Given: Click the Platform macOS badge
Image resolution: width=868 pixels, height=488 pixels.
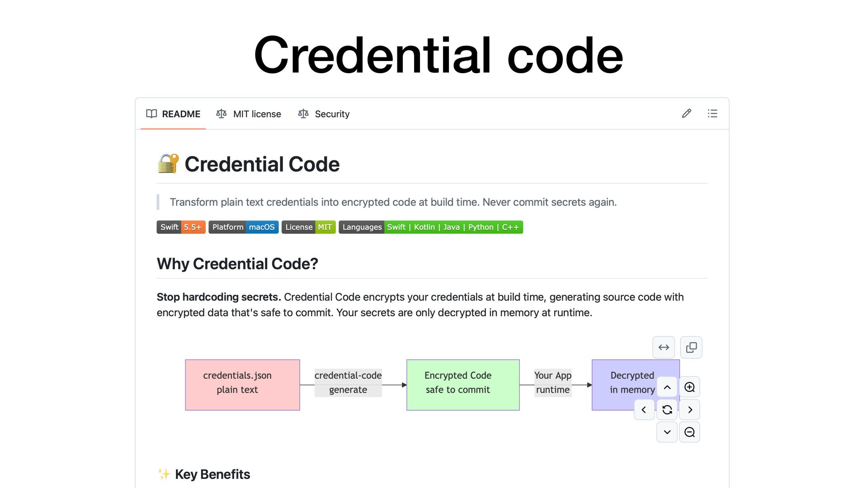Looking at the screenshot, I should click(x=244, y=227).
